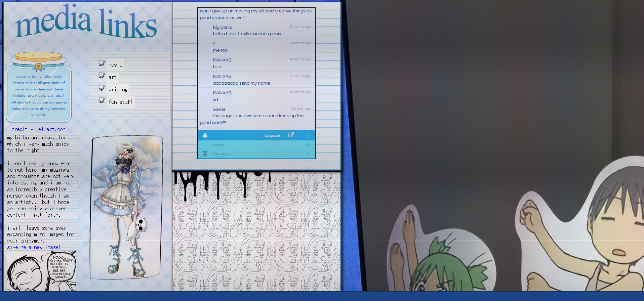Click the 'my bimboland character' paragraph
Screen dimensions: 644x301
point(38,144)
